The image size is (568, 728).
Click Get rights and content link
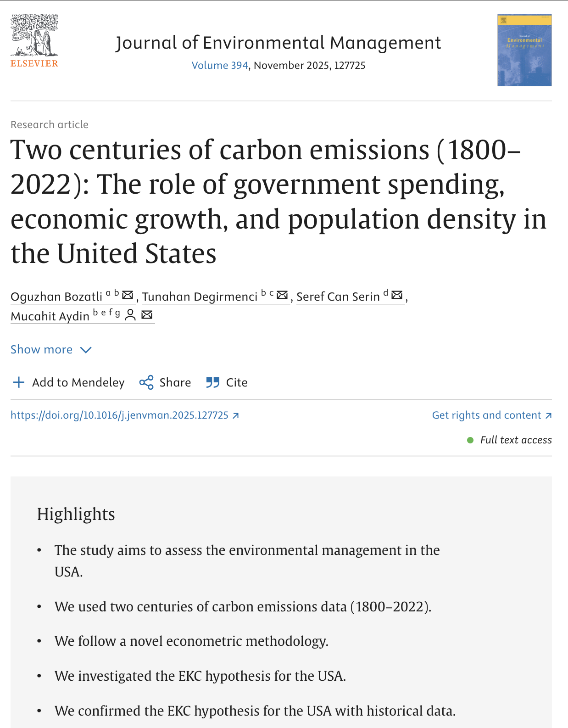[486, 415]
